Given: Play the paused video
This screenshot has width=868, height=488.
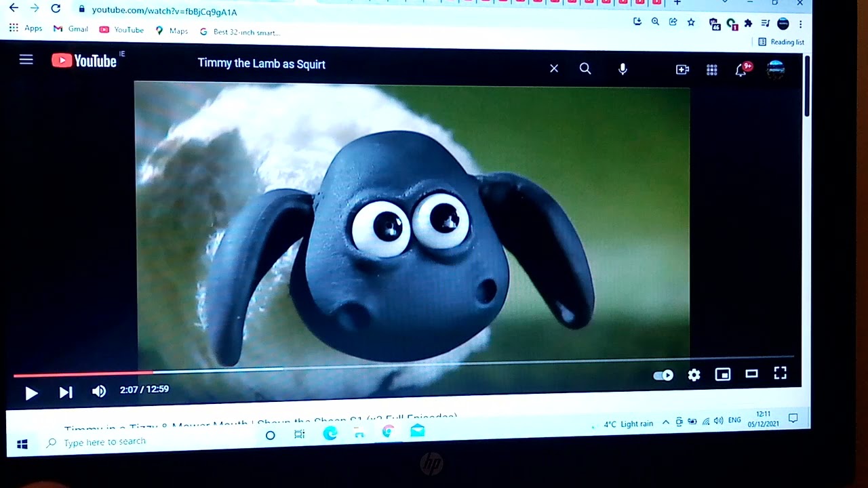Looking at the screenshot, I should pyautogui.click(x=31, y=393).
